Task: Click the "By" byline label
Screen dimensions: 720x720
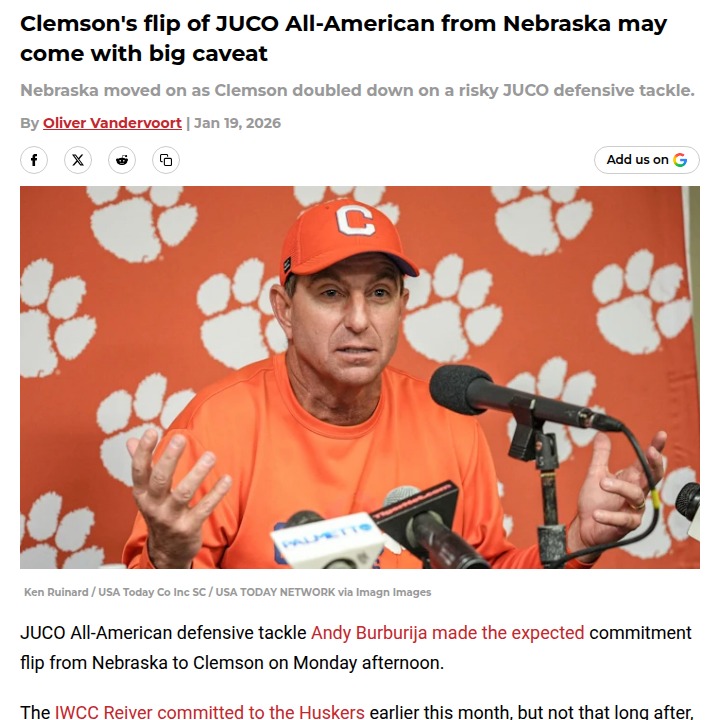Action: [x=29, y=123]
